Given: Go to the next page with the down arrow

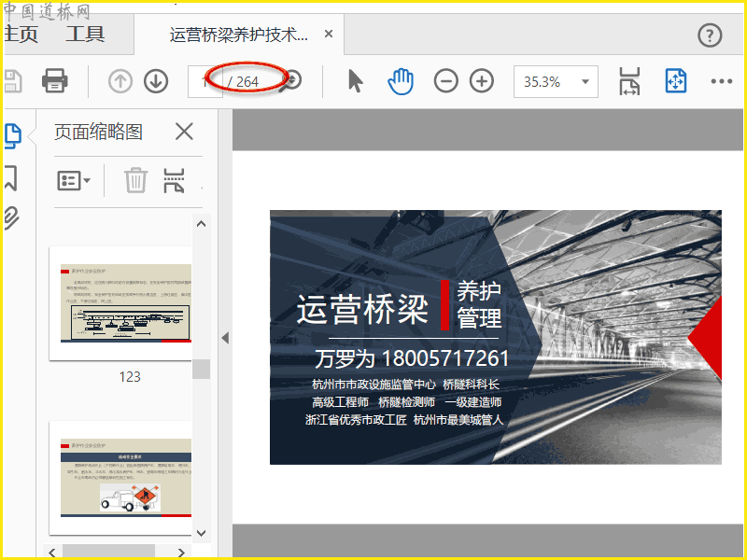Looking at the screenshot, I should point(156,81).
